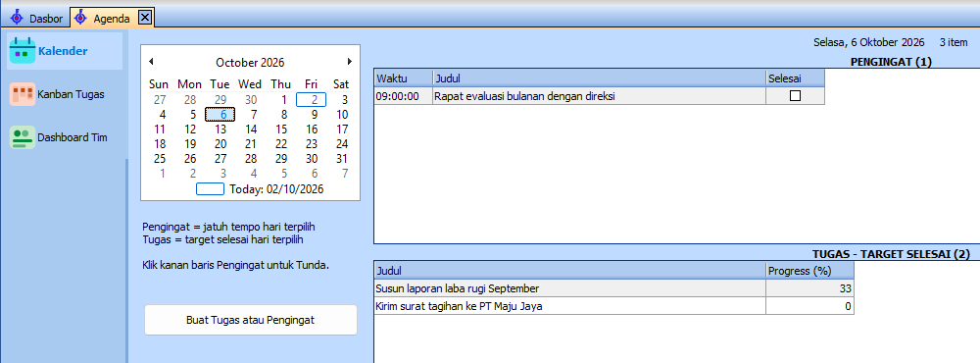Go to next month in calendar
The width and height of the screenshot is (980, 363).
pyautogui.click(x=350, y=62)
